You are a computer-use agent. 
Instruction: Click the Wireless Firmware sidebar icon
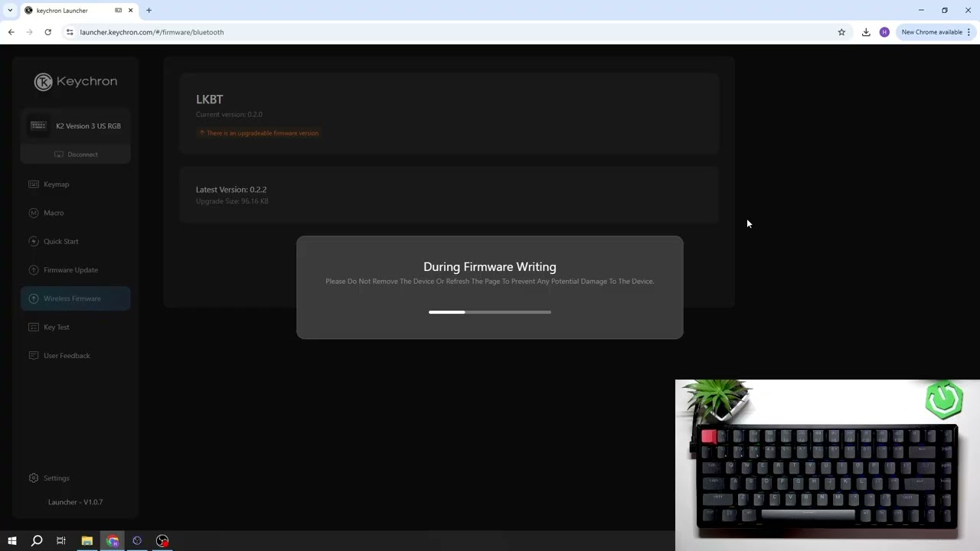[34, 298]
